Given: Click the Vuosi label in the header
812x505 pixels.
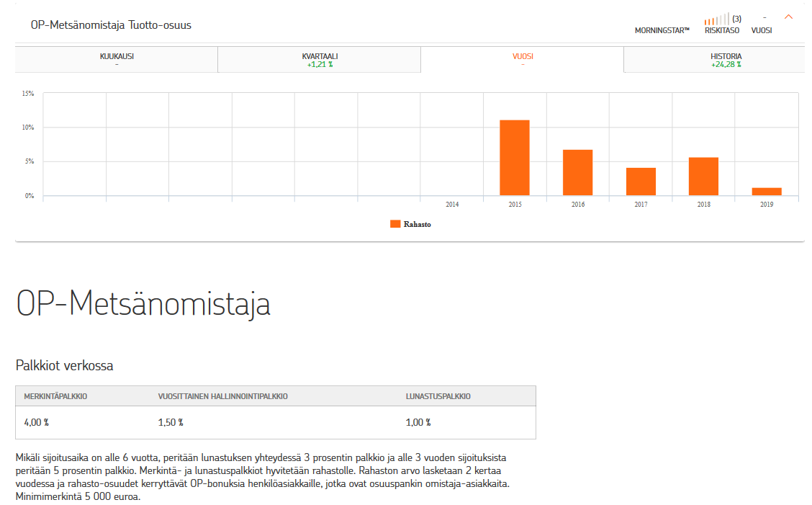Looking at the screenshot, I should [761, 31].
